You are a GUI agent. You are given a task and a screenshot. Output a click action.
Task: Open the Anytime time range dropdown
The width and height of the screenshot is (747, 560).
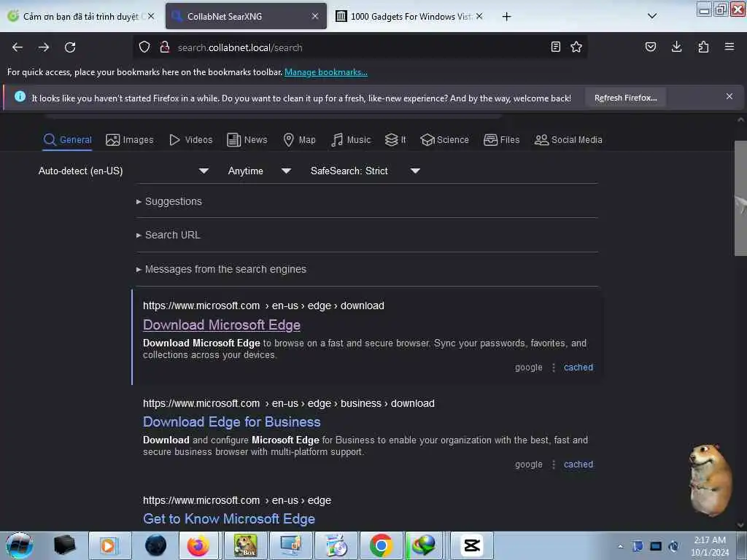click(x=259, y=171)
